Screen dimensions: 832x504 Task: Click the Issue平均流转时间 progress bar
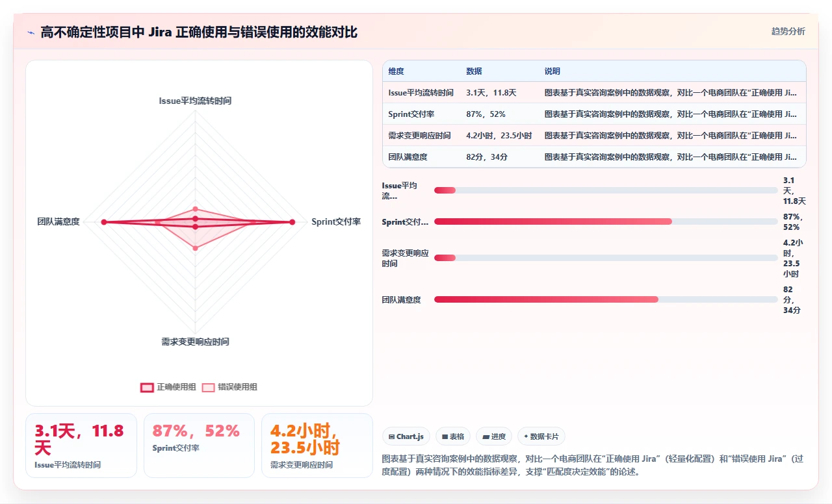(606, 190)
